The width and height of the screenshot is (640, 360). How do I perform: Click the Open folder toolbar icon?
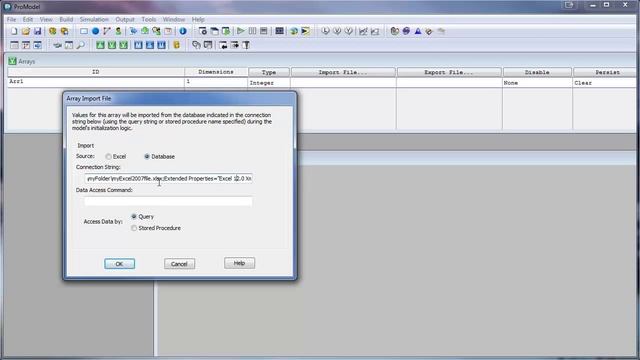click(x=26, y=31)
